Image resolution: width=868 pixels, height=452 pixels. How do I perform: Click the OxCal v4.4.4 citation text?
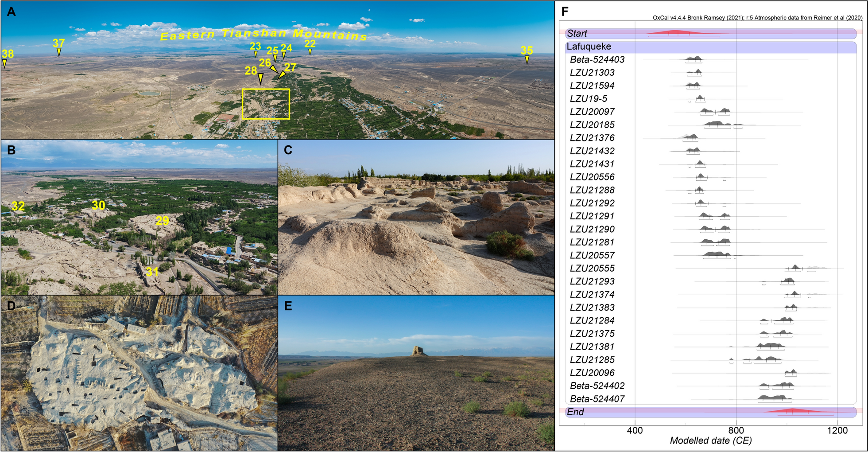(x=757, y=18)
